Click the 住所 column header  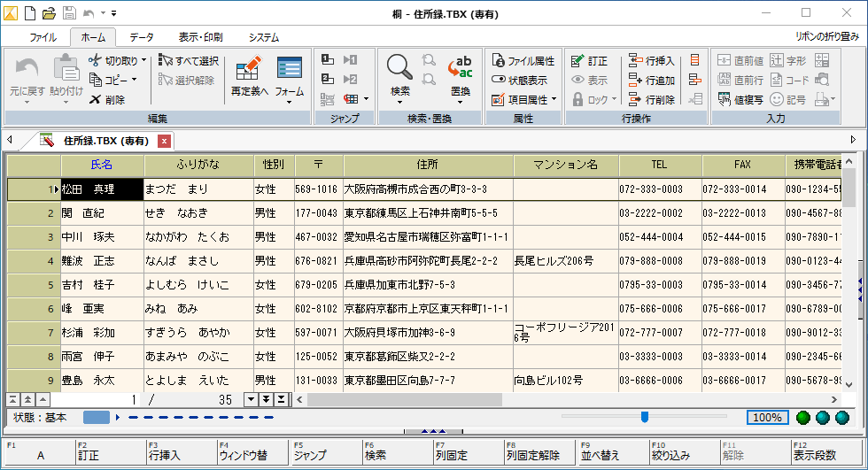click(x=428, y=165)
